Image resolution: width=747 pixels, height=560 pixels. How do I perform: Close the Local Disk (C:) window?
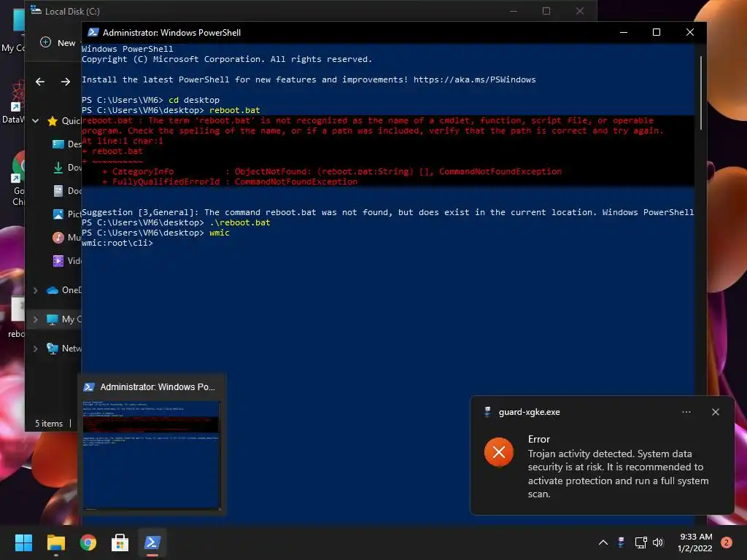click(580, 11)
